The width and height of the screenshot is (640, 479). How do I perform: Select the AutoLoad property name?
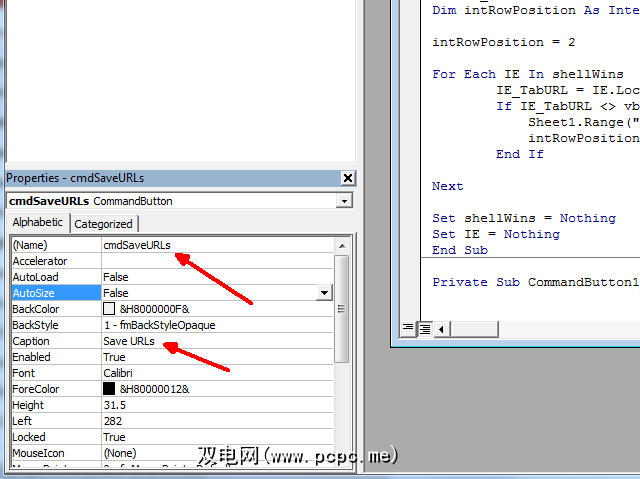(36, 277)
